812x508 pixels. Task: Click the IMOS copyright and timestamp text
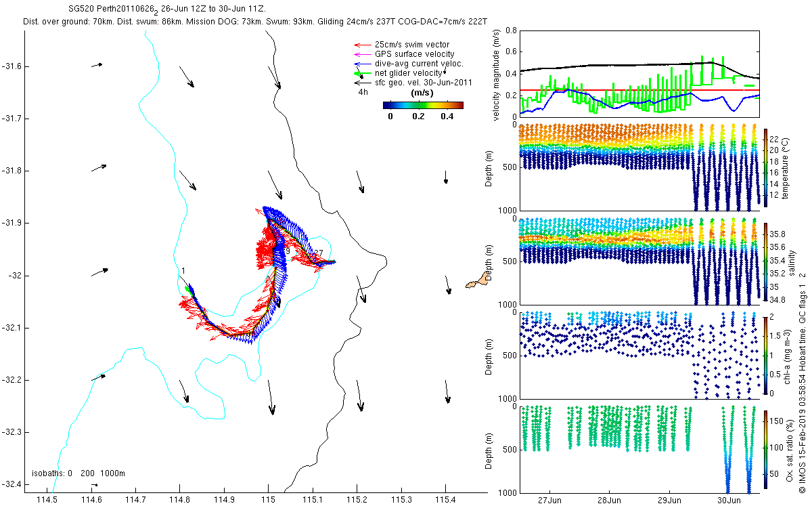pyautogui.click(x=803, y=381)
